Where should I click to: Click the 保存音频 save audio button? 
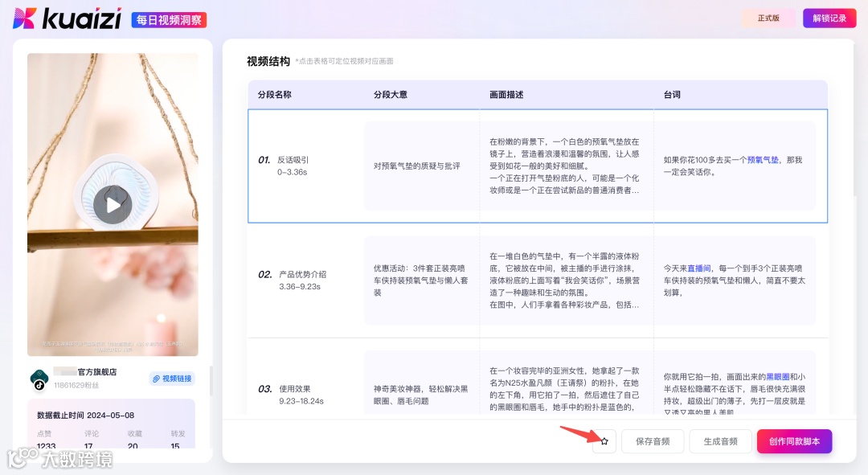pos(652,440)
